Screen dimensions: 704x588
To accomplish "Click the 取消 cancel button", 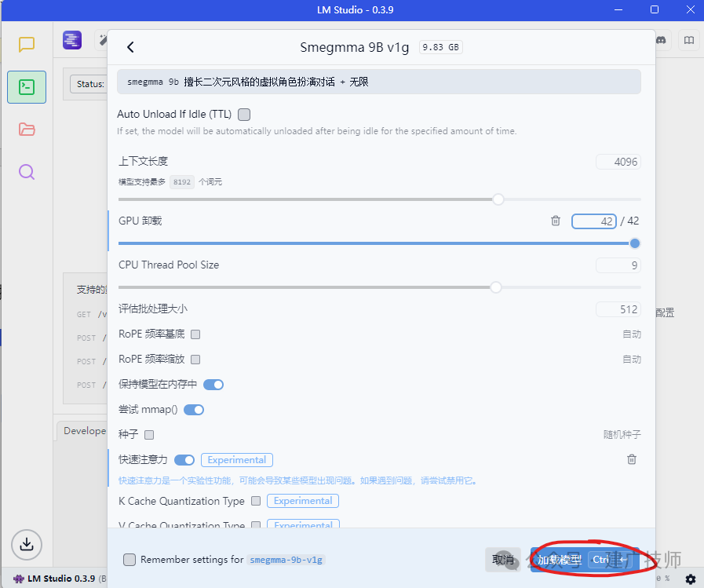I will pos(503,560).
